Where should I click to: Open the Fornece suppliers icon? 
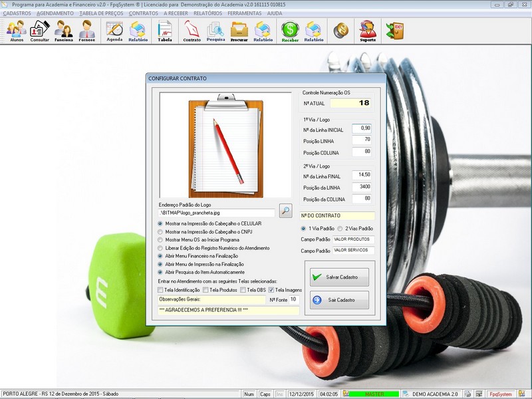87,31
